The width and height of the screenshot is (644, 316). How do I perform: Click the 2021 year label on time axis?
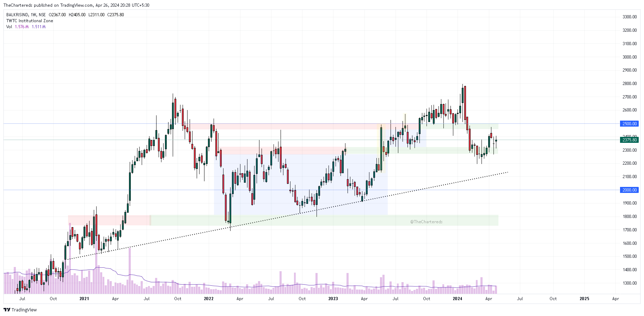tap(84, 299)
